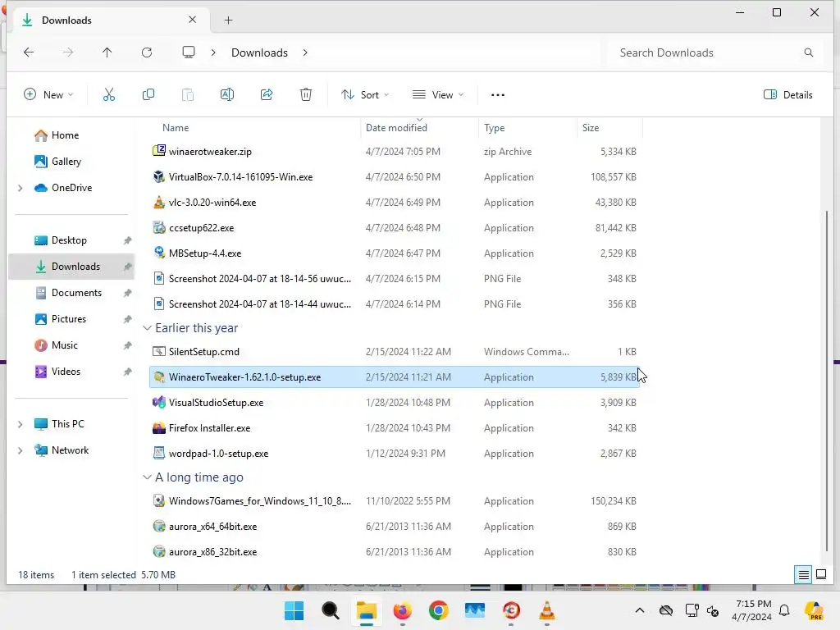Viewport: 840px width, 630px height.
Task: Switch to details list view icon in status bar
Action: click(x=804, y=575)
